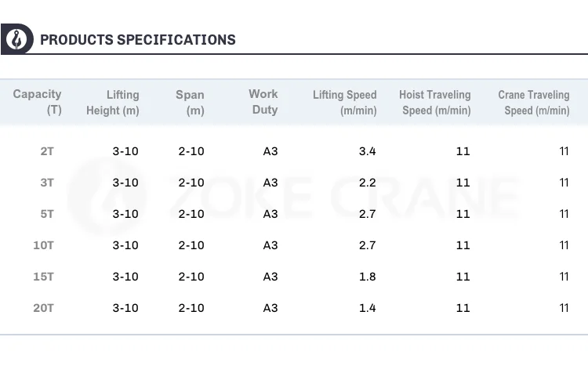The height and width of the screenshot is (384, 588).
Task: Click the 20T capacity row label
Action: click(x=44, y=308)
